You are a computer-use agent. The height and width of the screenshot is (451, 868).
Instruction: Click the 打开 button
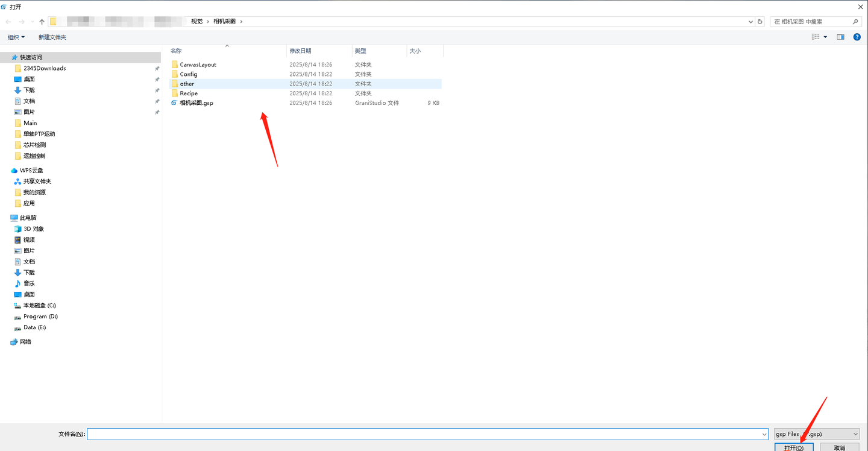[x=794, y=447]
